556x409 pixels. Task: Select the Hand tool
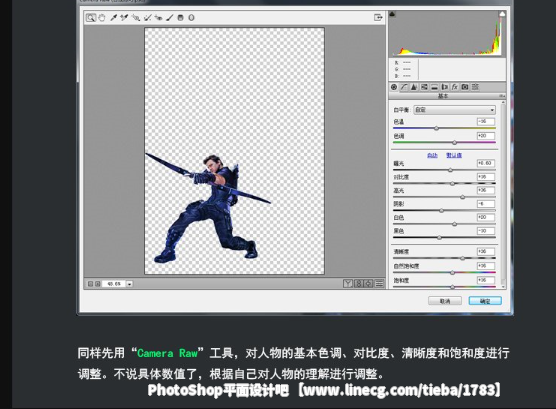(102, 18)
